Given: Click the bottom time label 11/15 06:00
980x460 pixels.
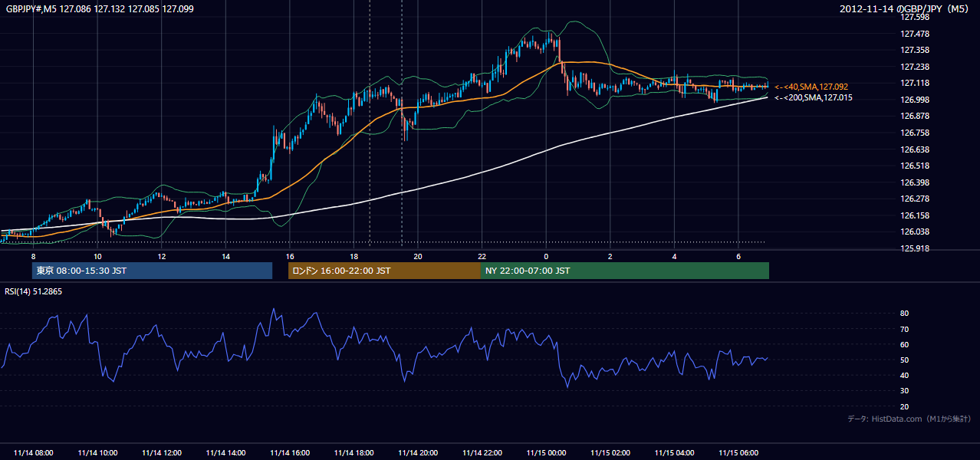Looking at the screenshot, I should [x=738, y=453].
